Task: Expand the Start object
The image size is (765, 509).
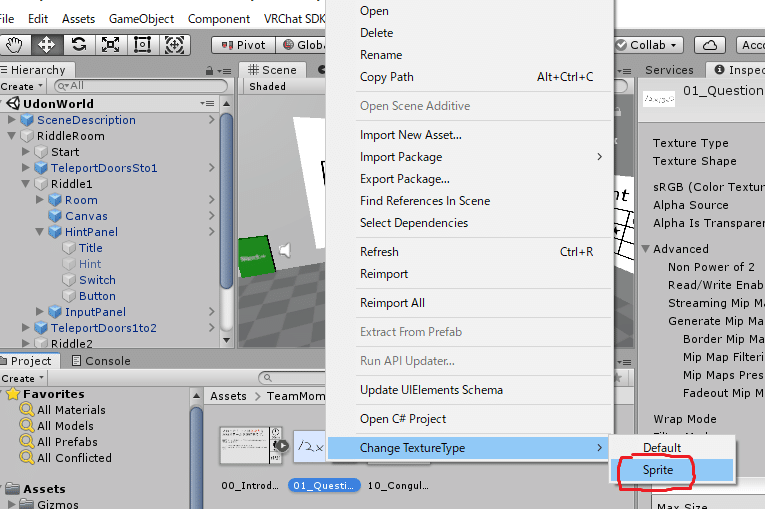Action: click(26, 152)
